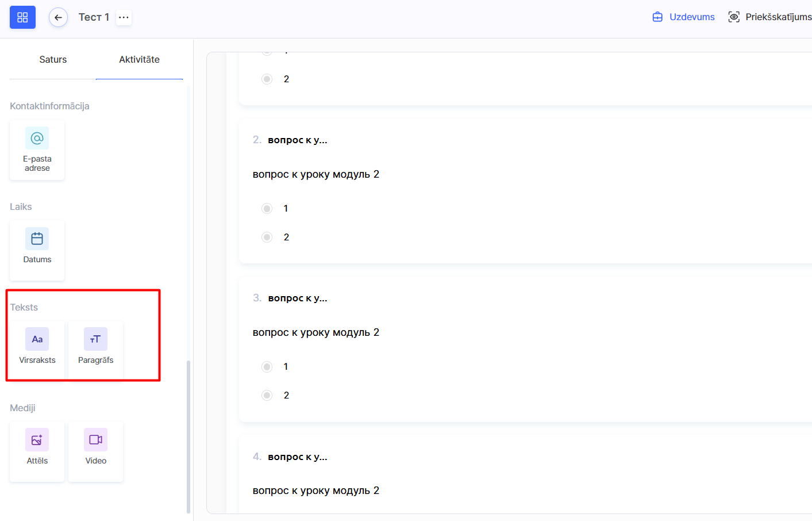812x521 pixels.
Task: Switch to the Saturs tab
Action: coord(53,60)
